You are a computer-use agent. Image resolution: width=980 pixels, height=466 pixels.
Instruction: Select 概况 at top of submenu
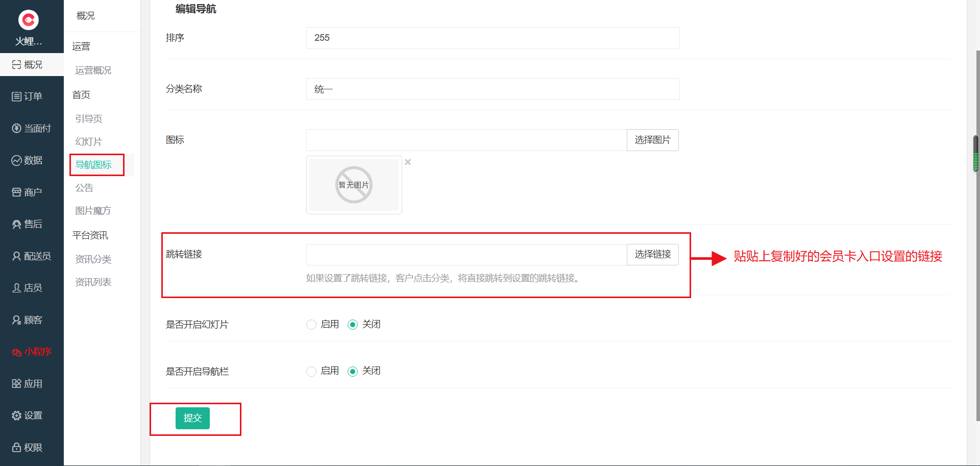86,16
